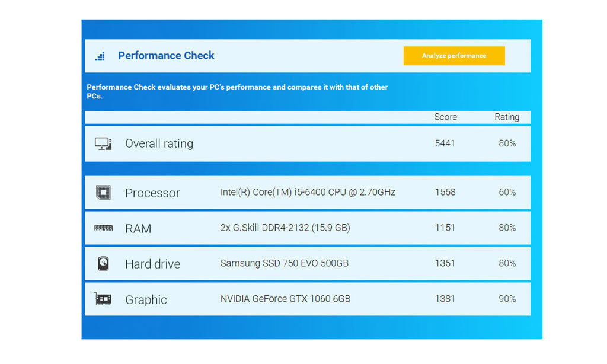This screenshot has height=364, width=607.
Task: Click the Performance Check bar-chart icon
Action: (100, 56)
